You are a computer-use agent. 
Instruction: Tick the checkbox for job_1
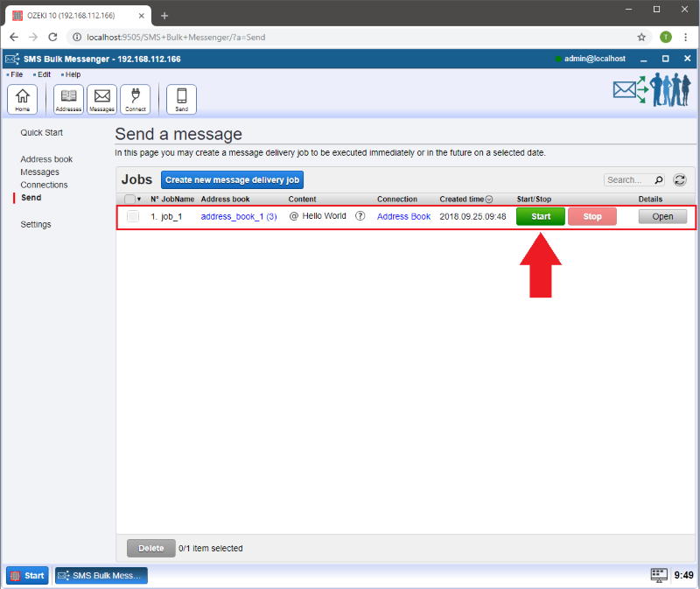[133, 216]
